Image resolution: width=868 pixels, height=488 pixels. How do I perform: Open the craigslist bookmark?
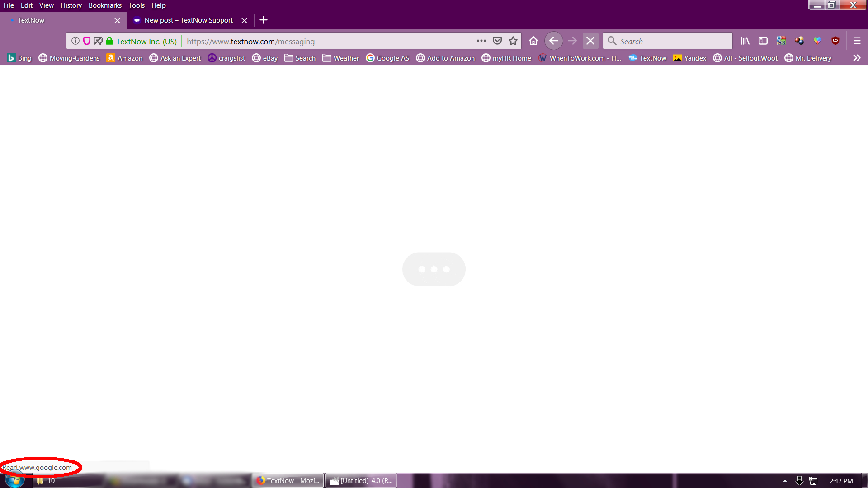226,58
